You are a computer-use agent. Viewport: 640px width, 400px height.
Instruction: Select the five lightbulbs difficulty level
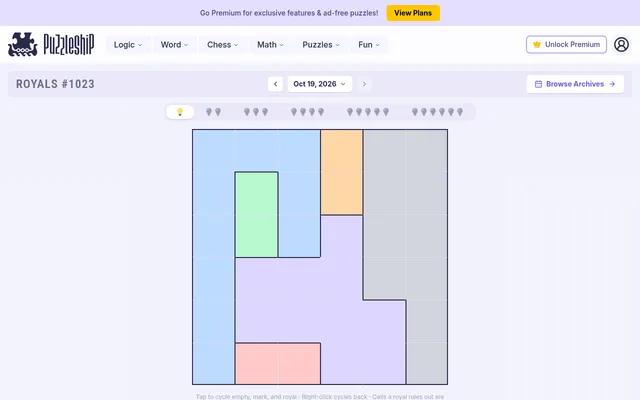click(368, 112)
